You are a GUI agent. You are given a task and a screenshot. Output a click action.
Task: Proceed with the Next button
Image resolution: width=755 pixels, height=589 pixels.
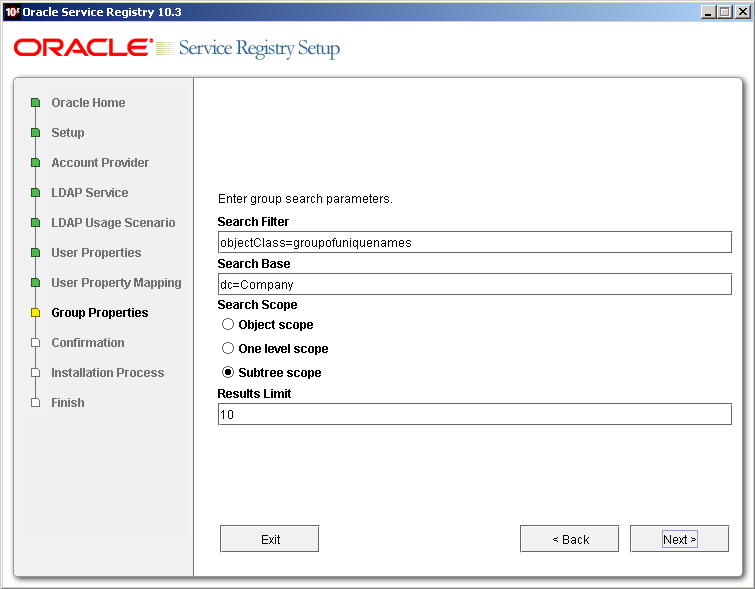(679, 539)
